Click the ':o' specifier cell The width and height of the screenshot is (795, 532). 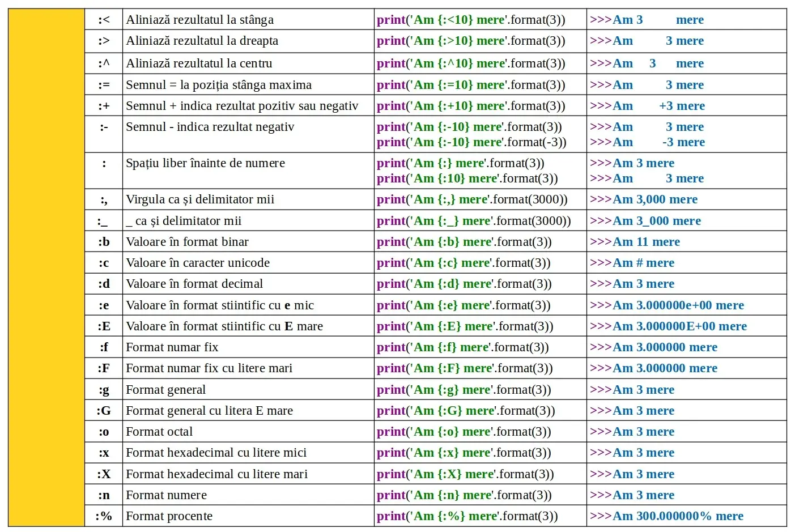click(x=104, y=432)
